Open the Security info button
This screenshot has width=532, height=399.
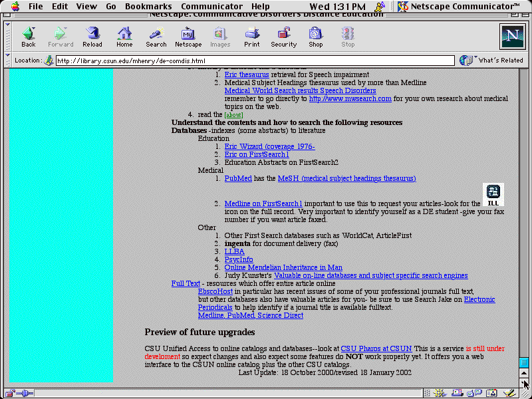tap(284, 37)
